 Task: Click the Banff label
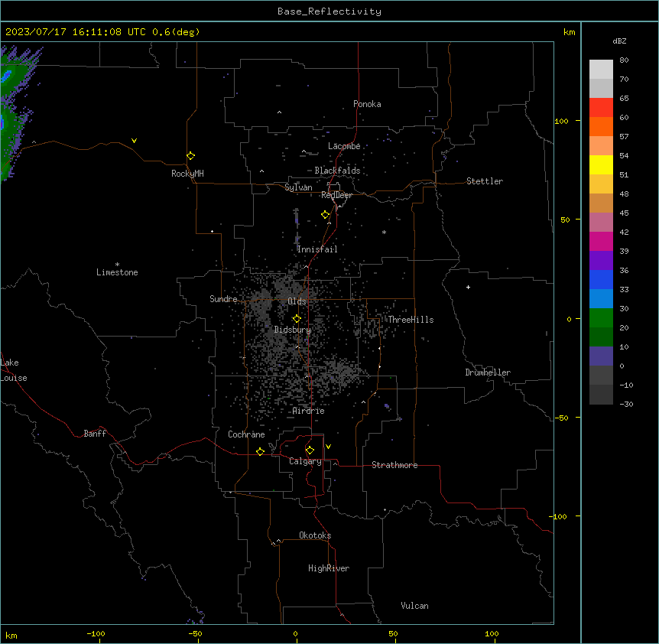[95, 434]
